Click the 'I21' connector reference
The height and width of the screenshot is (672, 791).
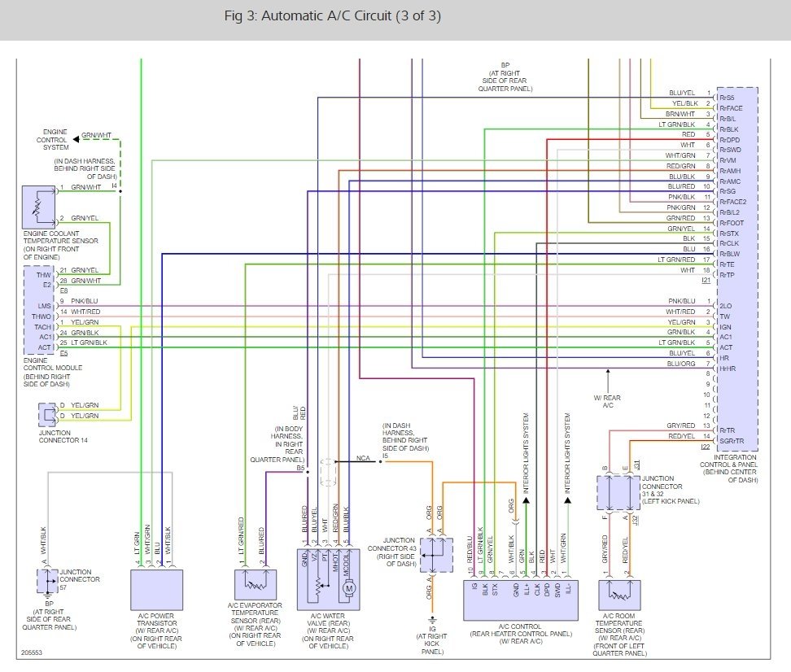pos(706,280)
